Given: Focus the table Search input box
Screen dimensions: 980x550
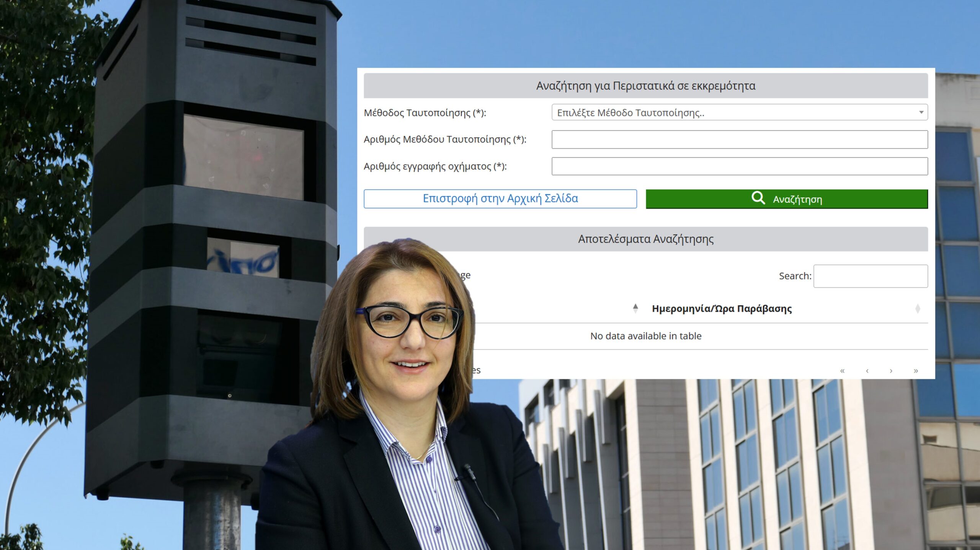Looking at the screenshot, I should (x=871, y=276).
